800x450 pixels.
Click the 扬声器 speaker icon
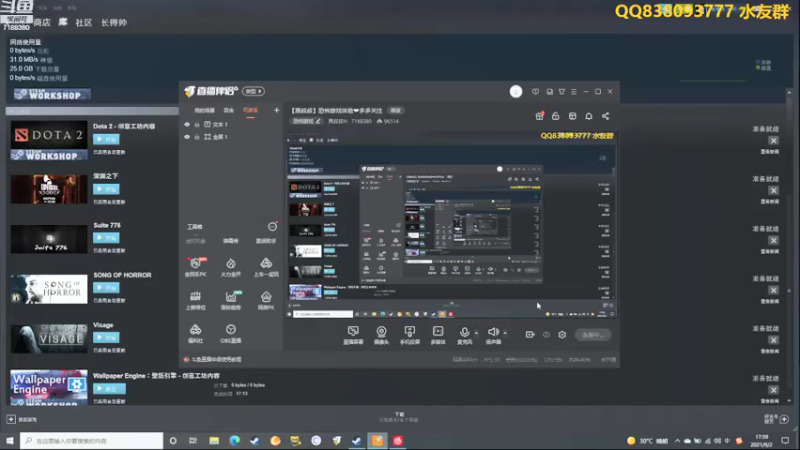coord(493,332)
